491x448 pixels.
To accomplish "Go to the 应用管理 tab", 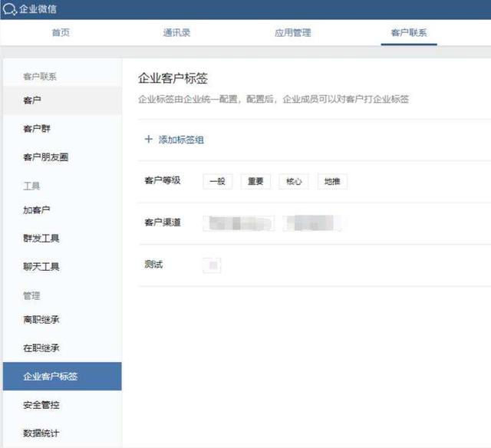I will pyautogui.click(x=293, y=32).
